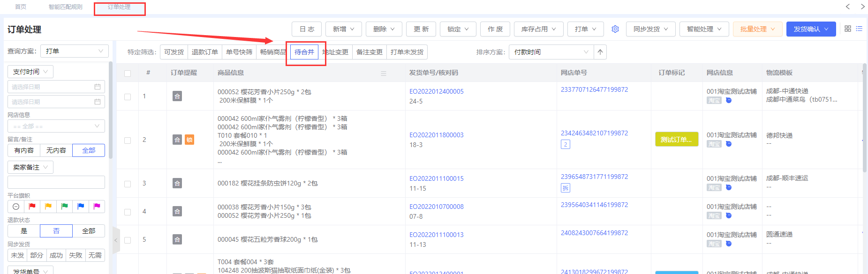
Task: Select the no-flag circle icon
Action: (x=16, y=207)
